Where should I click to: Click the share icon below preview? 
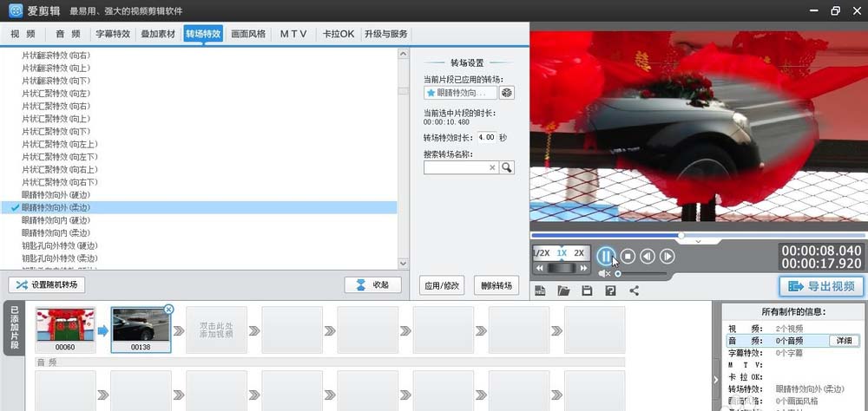(x=634, y=290)
